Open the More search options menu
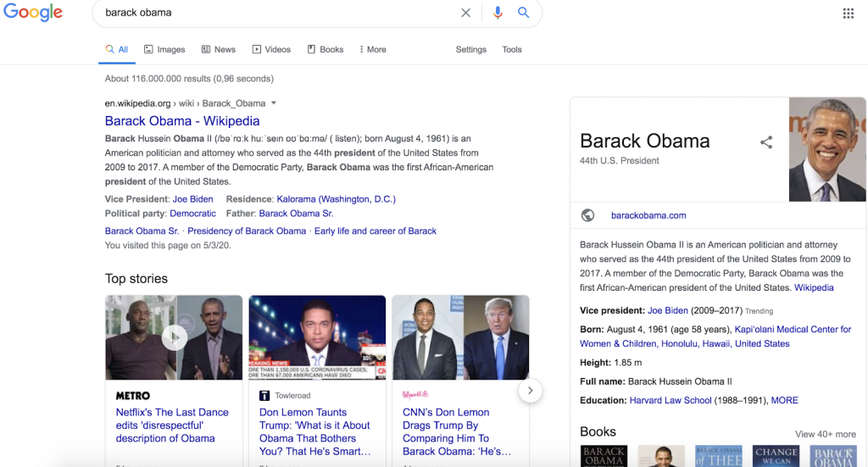 click(373, 49)
